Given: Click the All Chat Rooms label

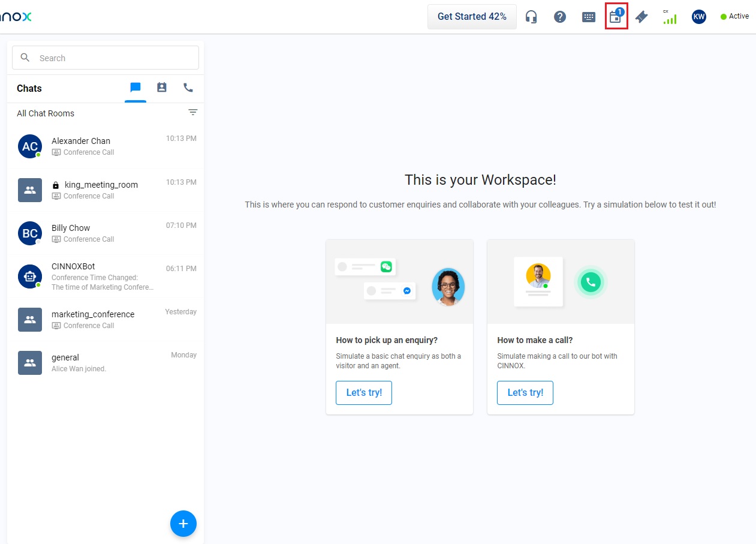Looking at the screenshot, I should pos(46,113).
